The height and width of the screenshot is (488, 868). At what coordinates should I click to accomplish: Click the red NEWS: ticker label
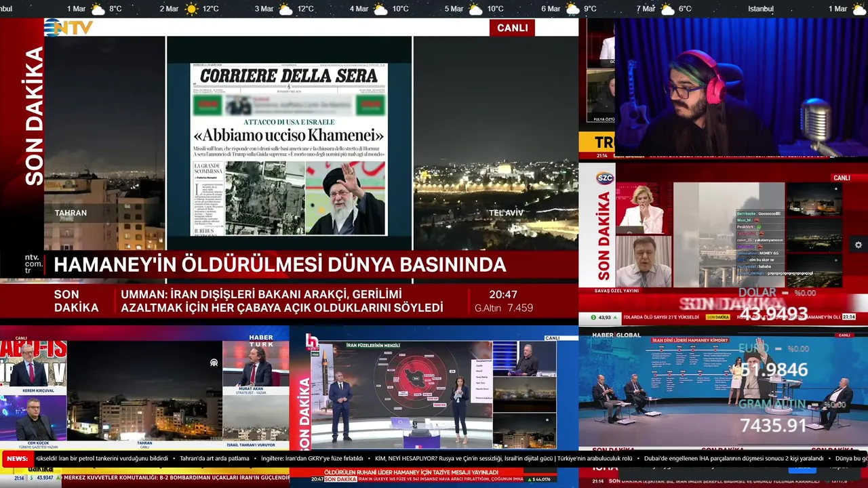coord(16,459)
